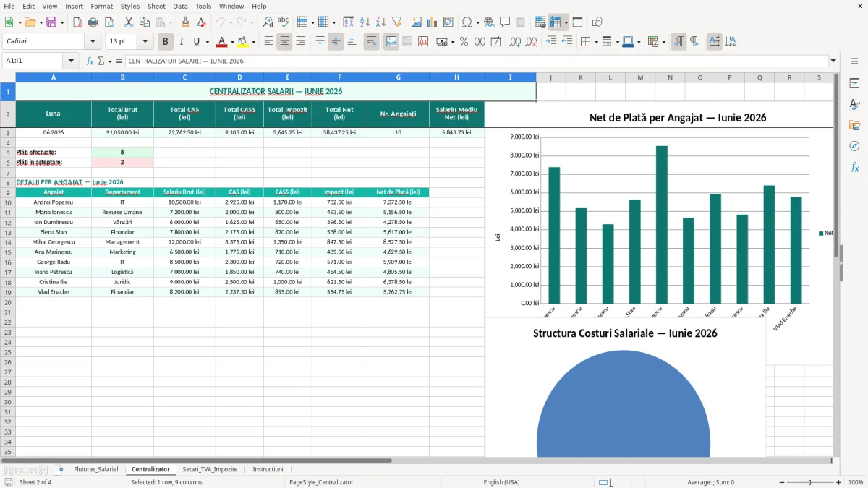The image size is (868, 488).
Task: Open the Function Wizard fx icon
Action: (90, 61)
